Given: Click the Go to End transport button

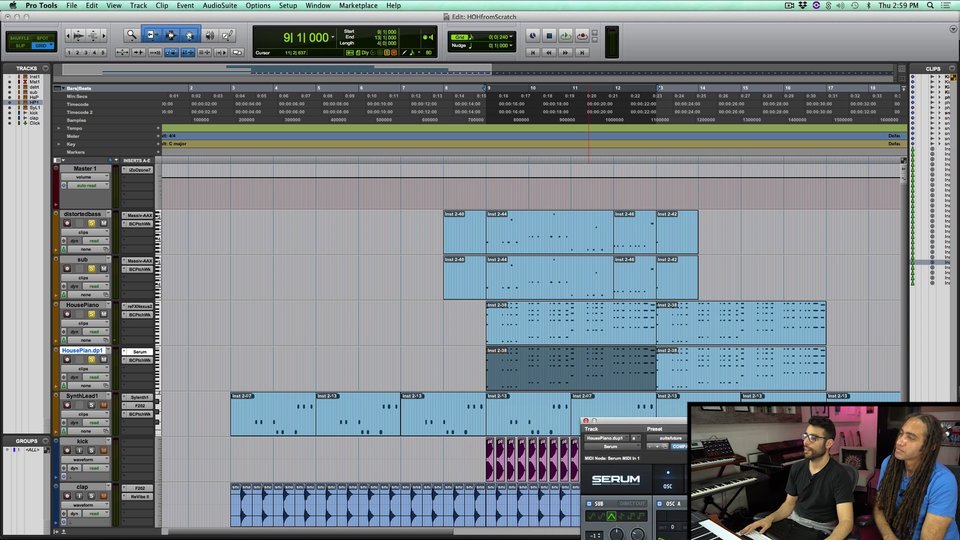Looking at the screenshot, I should pyautogui.click(x=582, y=53).
